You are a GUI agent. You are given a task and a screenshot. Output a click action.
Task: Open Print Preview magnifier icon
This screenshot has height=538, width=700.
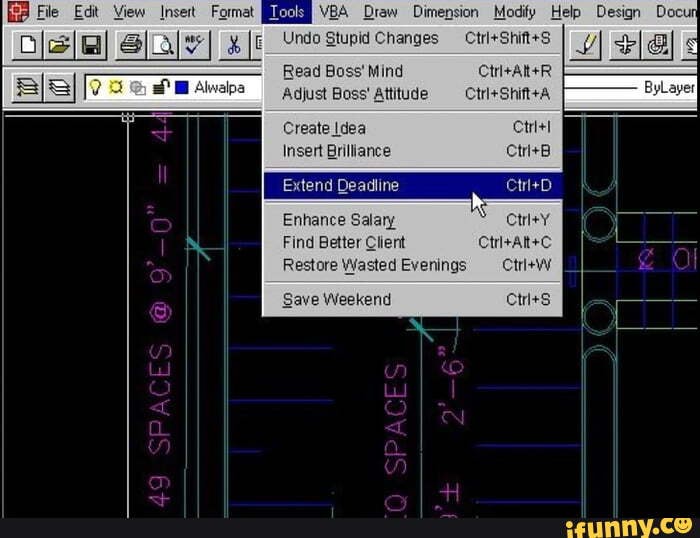[163, 44]
